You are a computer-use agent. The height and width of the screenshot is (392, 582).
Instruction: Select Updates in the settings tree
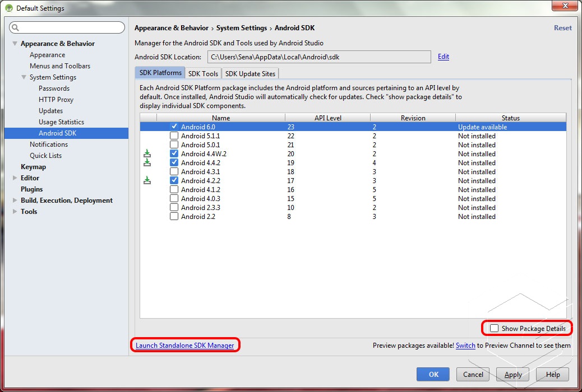click(50, 110)
